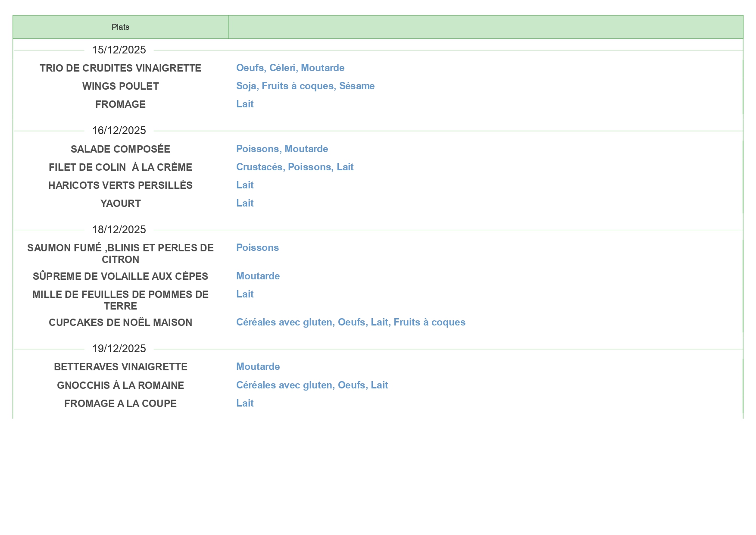Select MILLE DE FEUILLES DE POMMES dish
756x535 pixels.
(x=120, y=300)
